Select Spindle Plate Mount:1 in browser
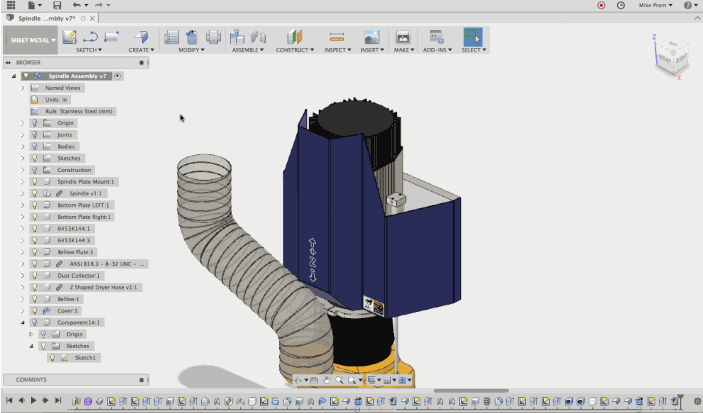This screenshot has height=413, width=703. 86,182
